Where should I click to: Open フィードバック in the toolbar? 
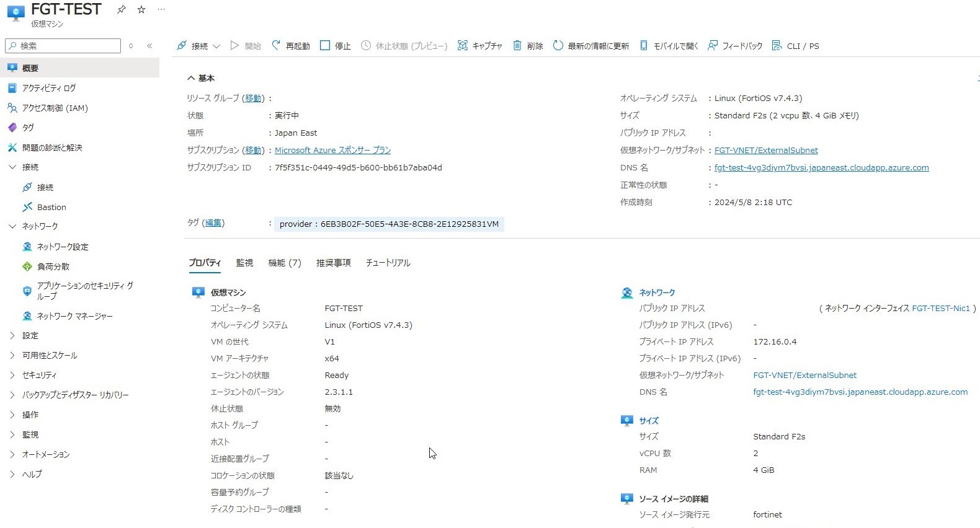click(735, 46)
